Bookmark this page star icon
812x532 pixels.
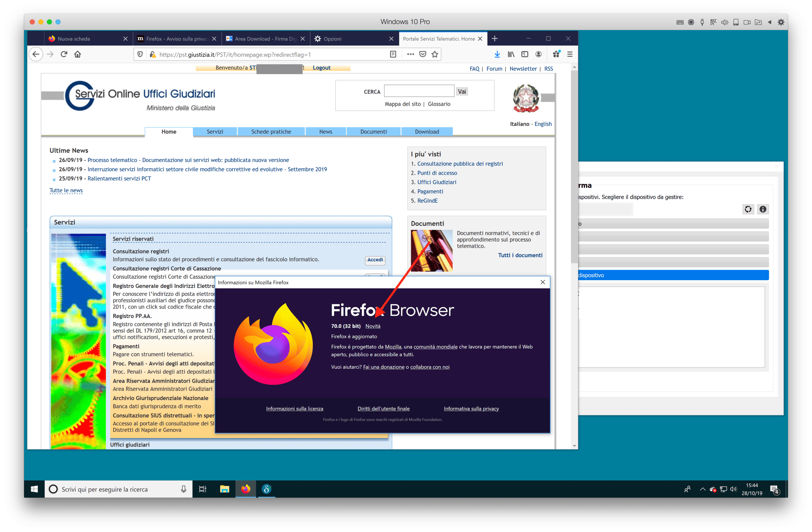pyautogui.click(x=435, y=54)
